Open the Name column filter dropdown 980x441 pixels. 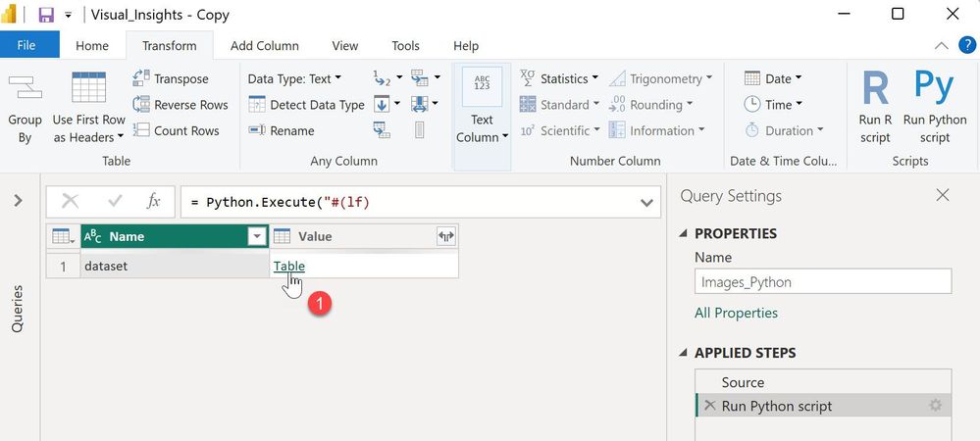(x=257, y=236)
